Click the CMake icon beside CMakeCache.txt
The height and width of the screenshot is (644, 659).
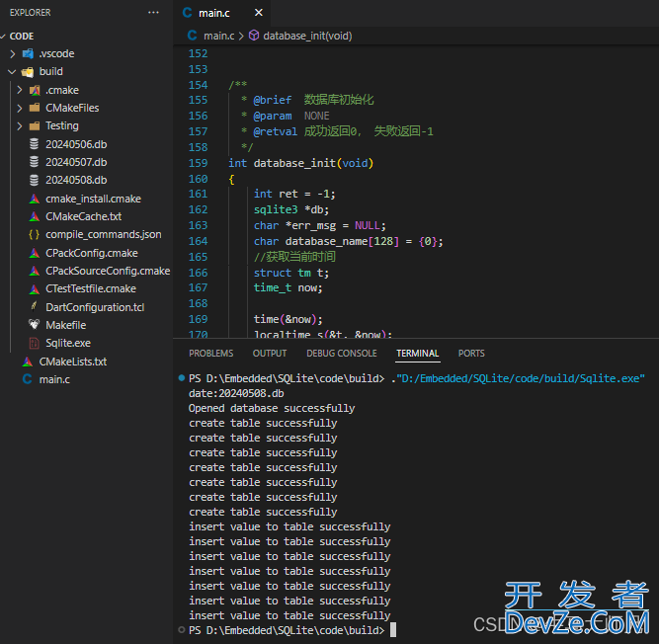pos(35,216)
